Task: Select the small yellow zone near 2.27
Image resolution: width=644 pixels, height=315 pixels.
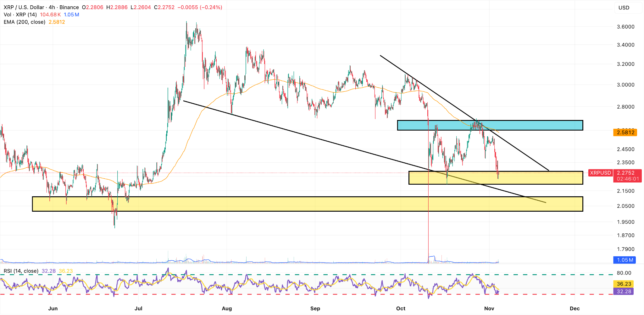Action: [x=535, y=178]
